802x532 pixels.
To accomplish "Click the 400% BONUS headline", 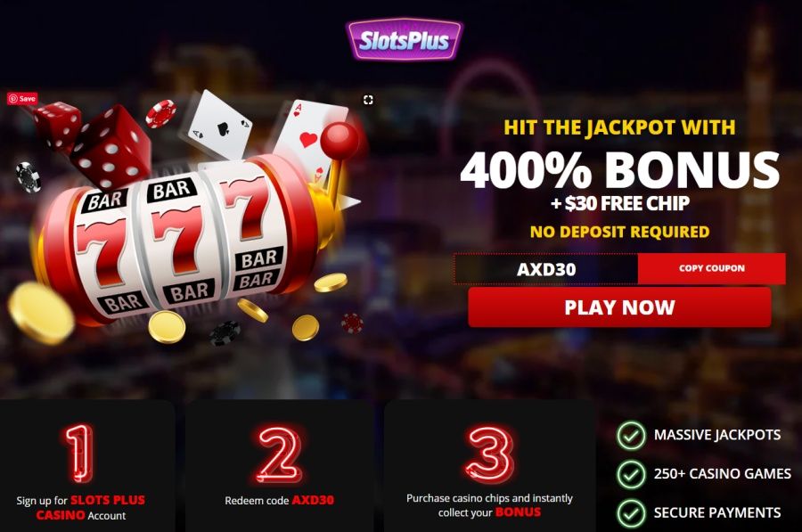I will pyautogui.click(x=619, y=170).
